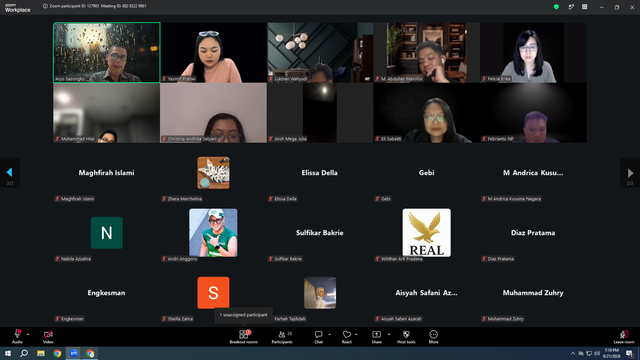Expand the Share options arrow
This screenshot has height=360, width=640.
(x=389, y=334)
